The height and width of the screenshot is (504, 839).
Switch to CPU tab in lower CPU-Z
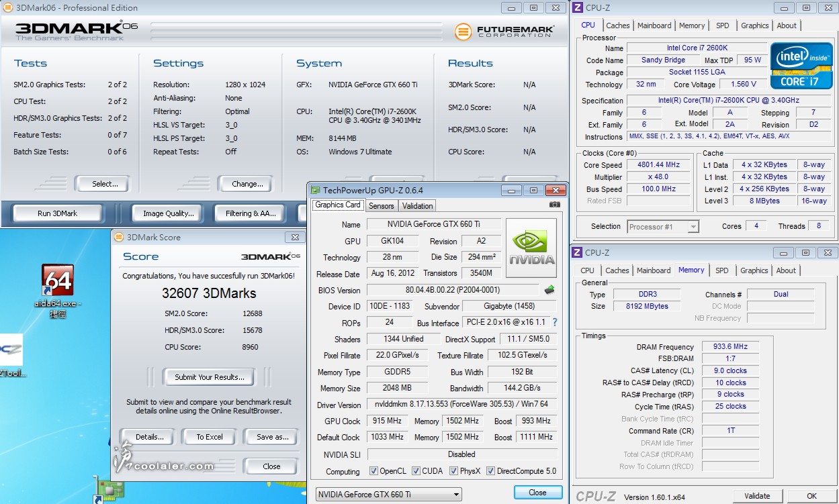(x=587, y=270)
